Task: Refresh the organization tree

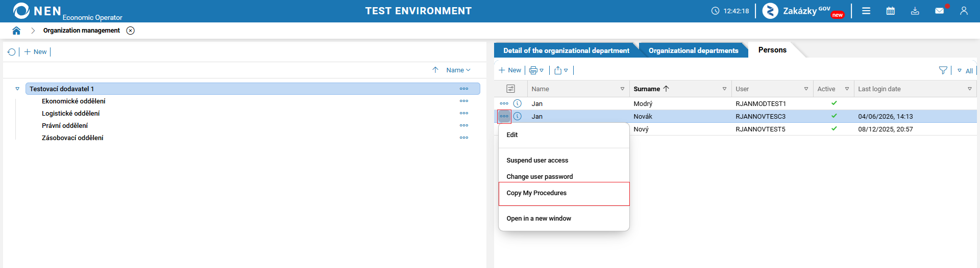Action: point(12,52)
